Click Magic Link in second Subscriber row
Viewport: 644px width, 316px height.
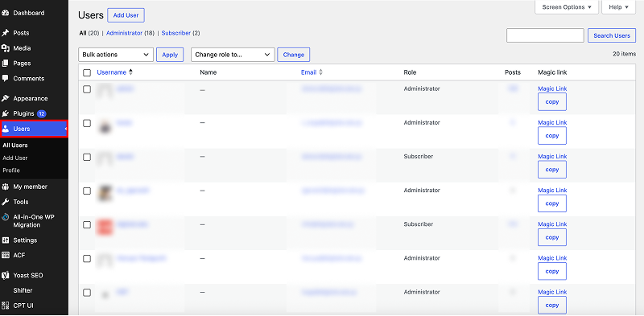(552, 224)
